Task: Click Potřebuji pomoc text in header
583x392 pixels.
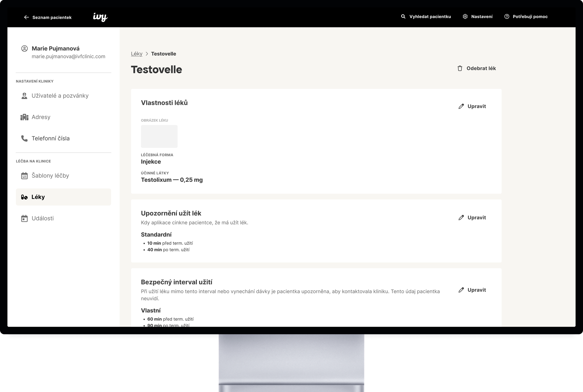Action: (x=530, y=17)
